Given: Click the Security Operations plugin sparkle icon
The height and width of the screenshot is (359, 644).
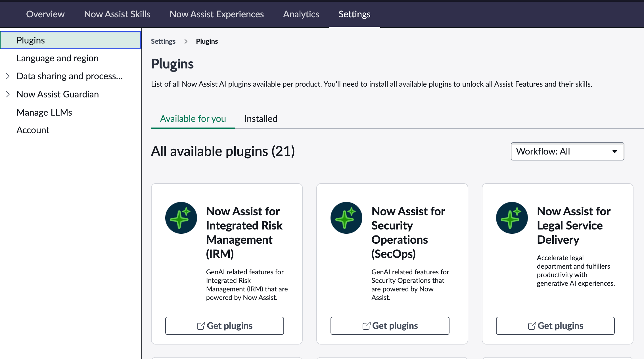Looking at the screenshot, I should click(346, 218).
